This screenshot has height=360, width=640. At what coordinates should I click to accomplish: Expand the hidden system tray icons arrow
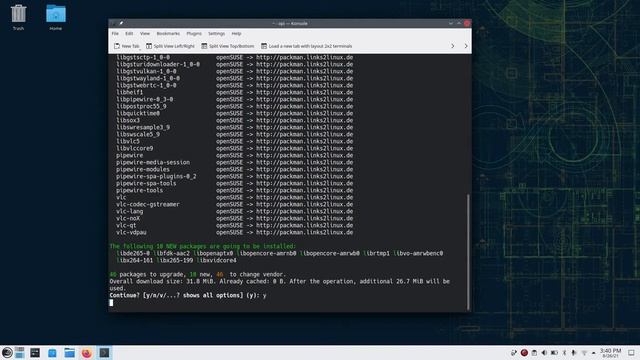pos(593,353)
